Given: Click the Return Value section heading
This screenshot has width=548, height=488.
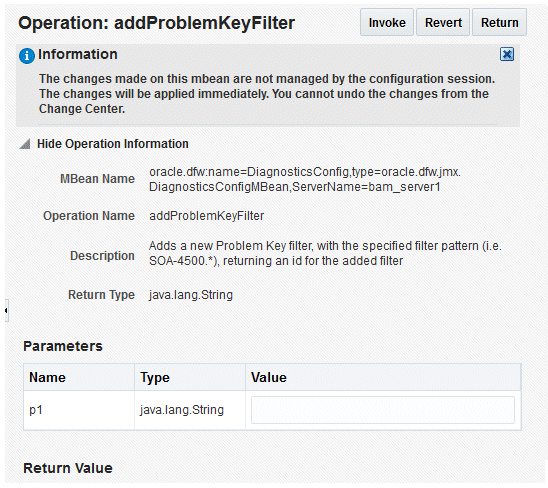Looking at the screenshot, I should click(x=68, y=468).
